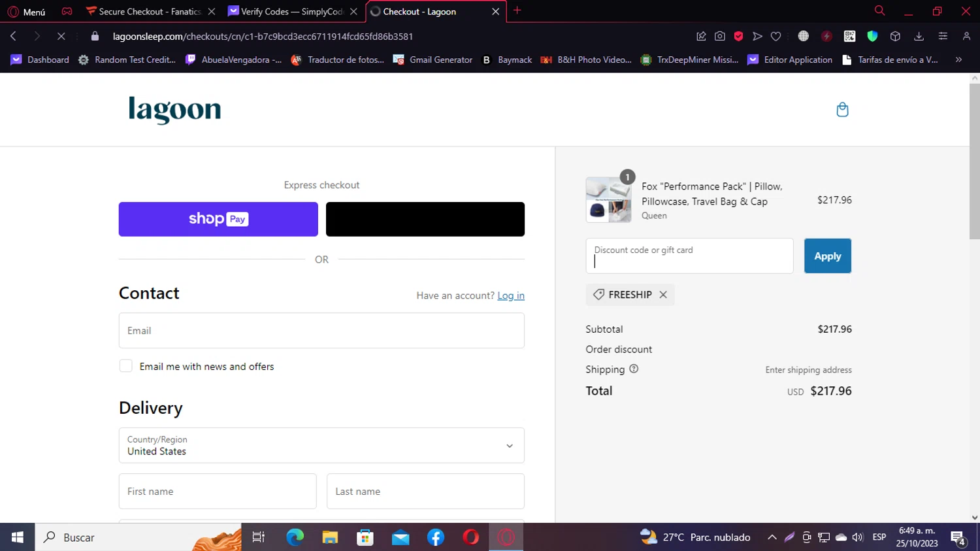Image resolution: width=980 pixels, height=551 pixels.
Task: Open the Easy Setup sliders icon
Action: pyautogui.click(x=943, y=36)
